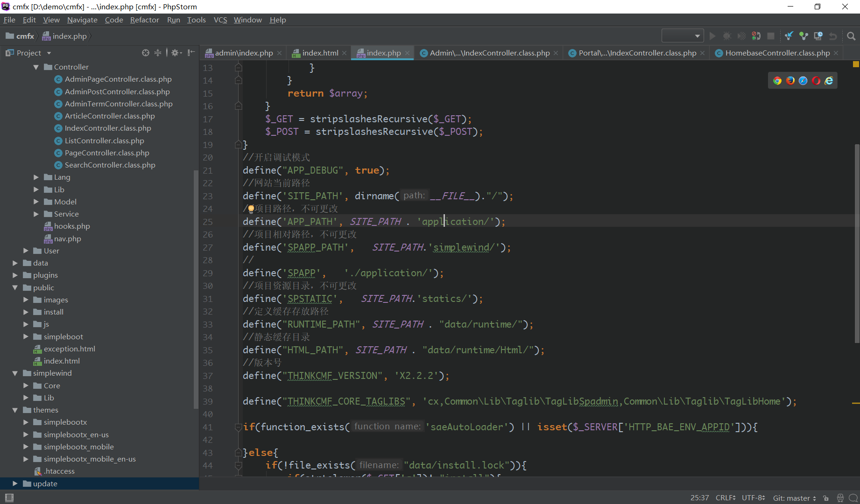Open the Git: master branch selector

(794, 498)
